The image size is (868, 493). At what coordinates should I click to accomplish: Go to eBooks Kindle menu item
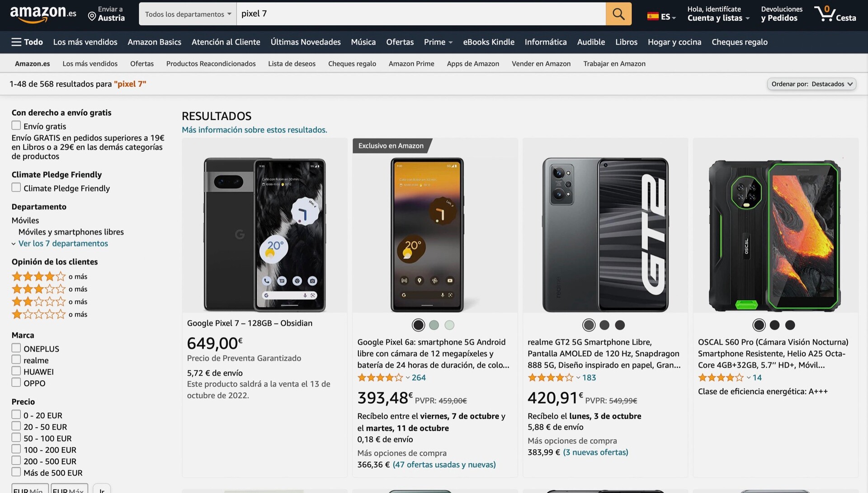point(488,42)
